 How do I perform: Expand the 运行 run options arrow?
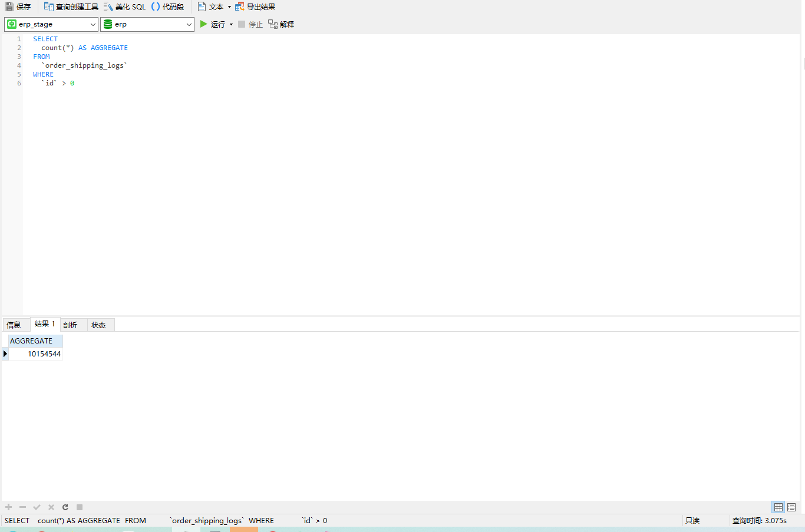coord(231,24)
